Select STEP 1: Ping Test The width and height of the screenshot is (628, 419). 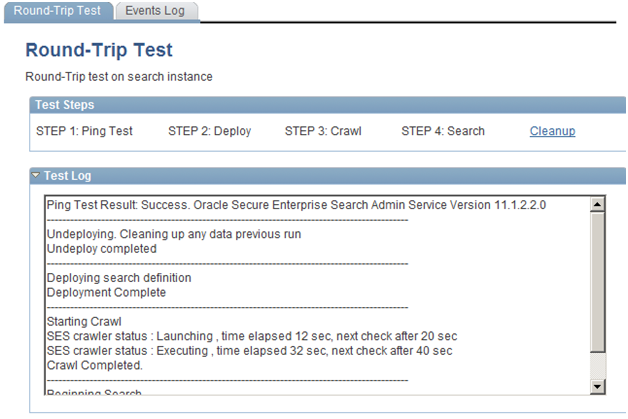point(84,131)
